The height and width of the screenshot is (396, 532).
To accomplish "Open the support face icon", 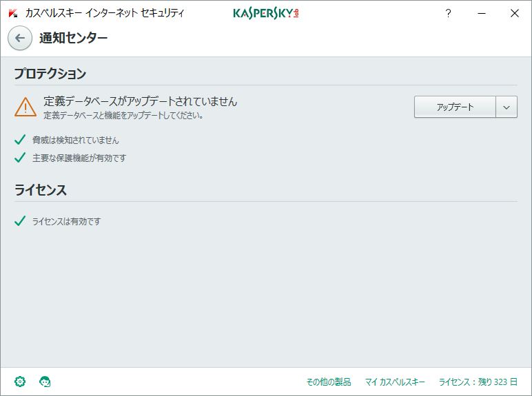I will [45, 382].
